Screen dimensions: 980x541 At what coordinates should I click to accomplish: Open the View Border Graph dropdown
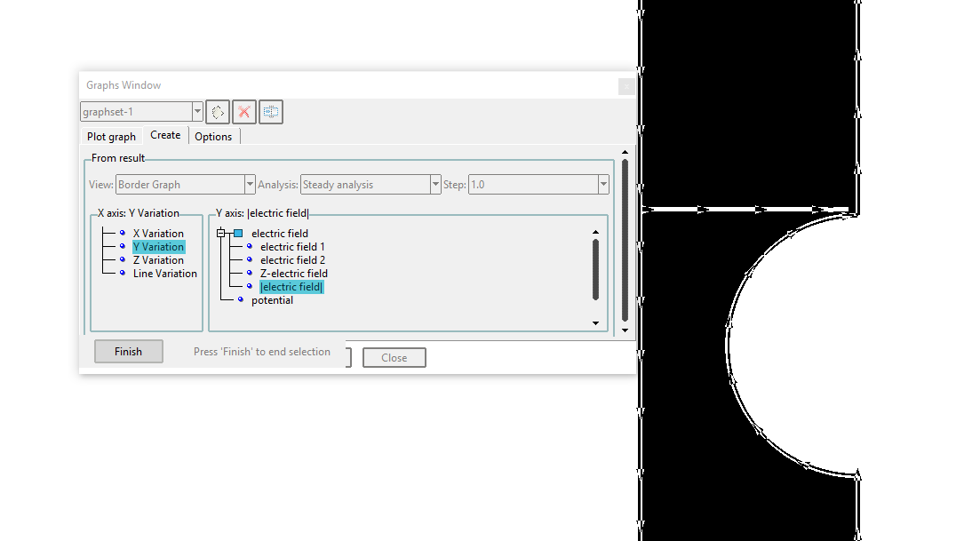(x=250, y=185)
